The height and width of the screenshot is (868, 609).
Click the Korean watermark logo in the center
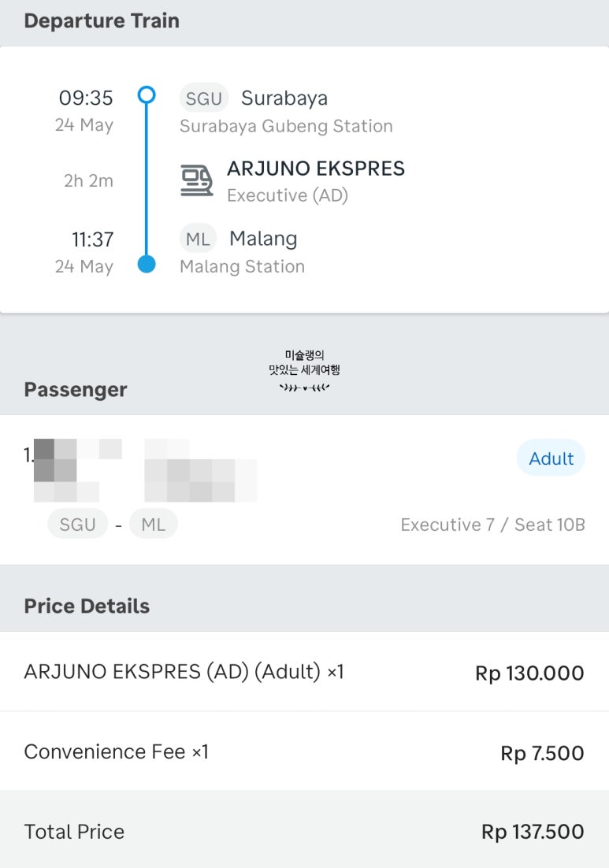(304, 370)
